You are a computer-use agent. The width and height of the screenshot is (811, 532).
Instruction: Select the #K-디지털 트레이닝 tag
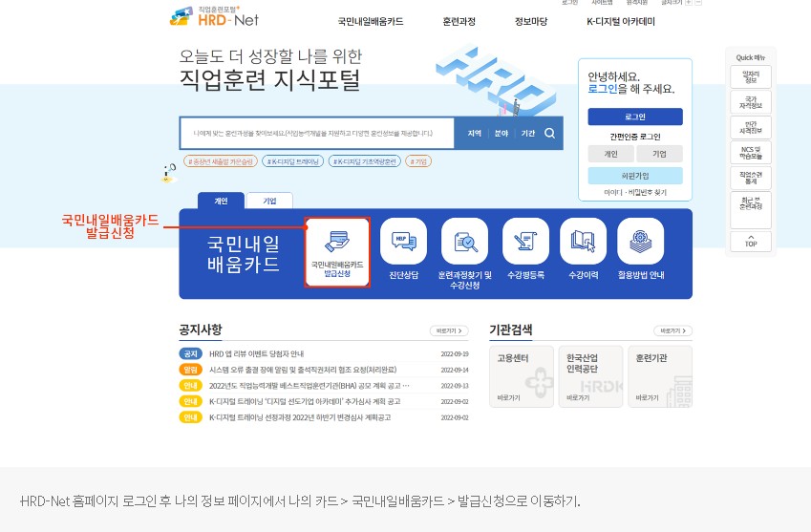293,161
